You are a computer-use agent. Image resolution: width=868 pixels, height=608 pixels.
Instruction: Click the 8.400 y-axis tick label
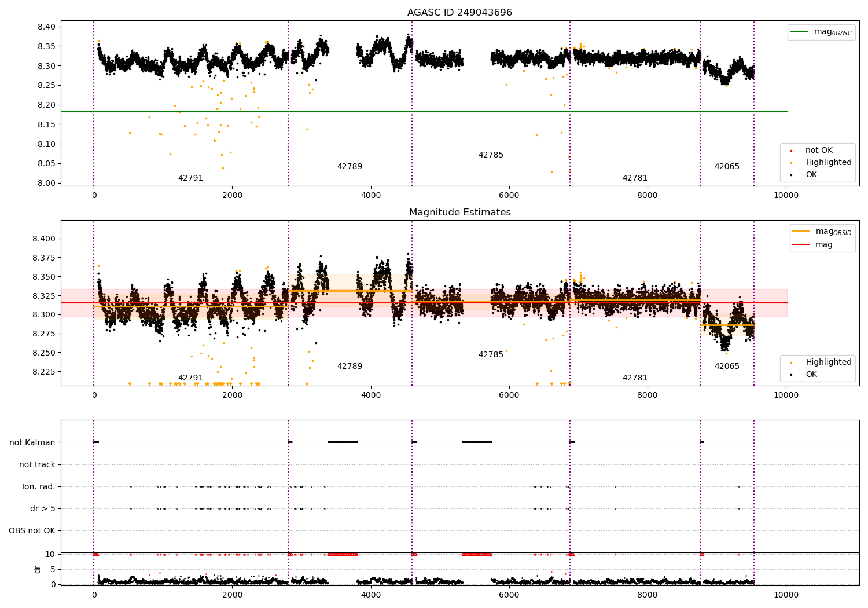coord(45,239)
